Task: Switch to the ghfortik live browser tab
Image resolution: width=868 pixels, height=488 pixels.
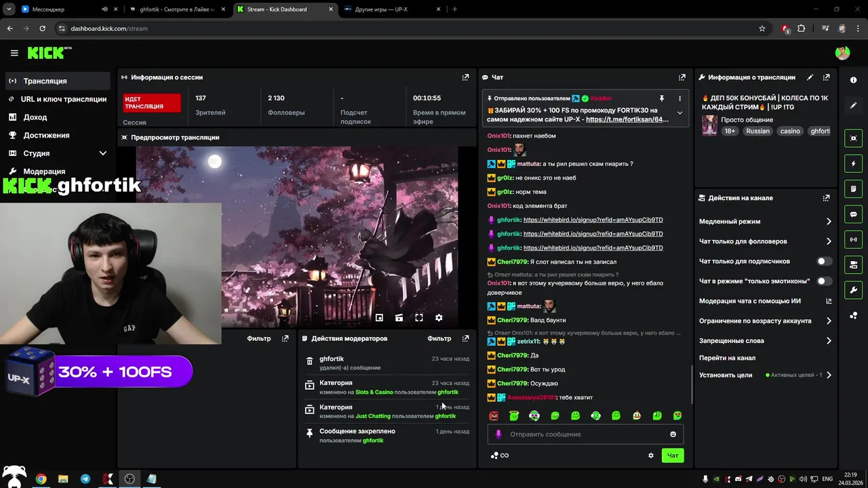Action: 178,9
